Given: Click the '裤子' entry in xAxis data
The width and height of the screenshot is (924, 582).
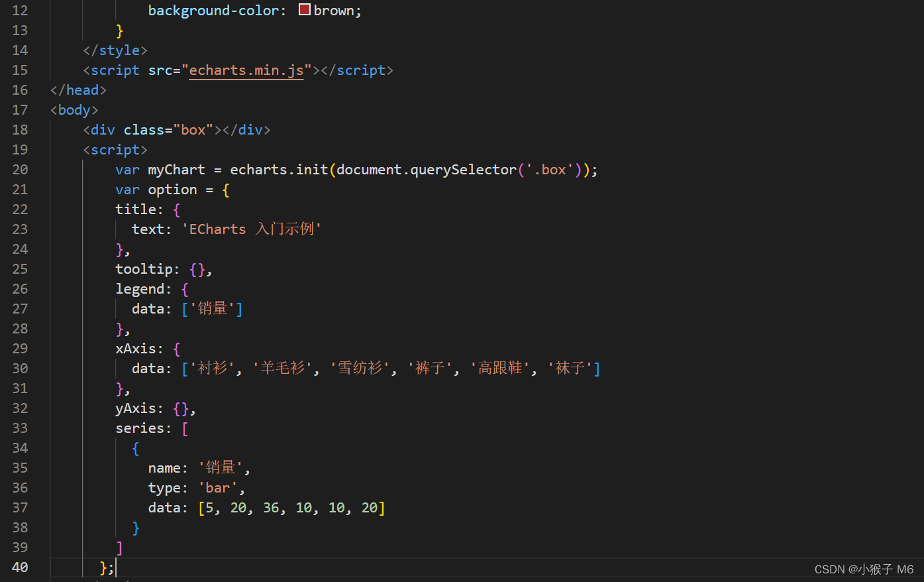Looking at the screenshot, I should 431,369.
